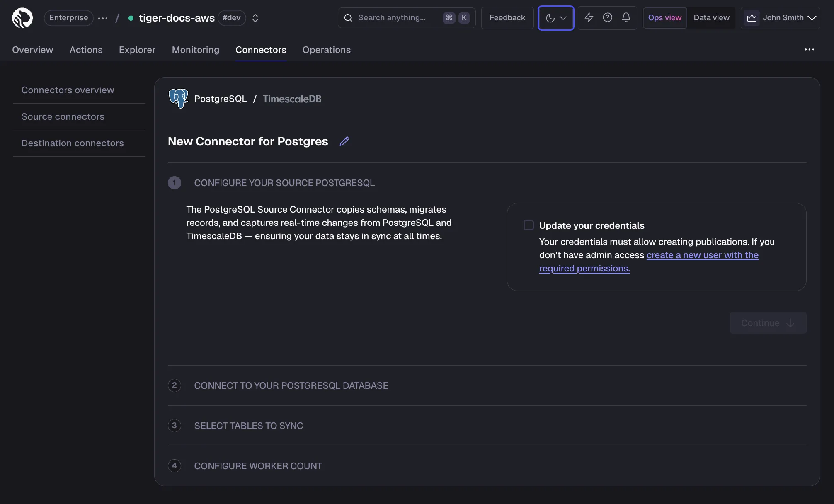Click the Search anything field
The image size is (834, 504).
pyautogui.click(x=407, y=18)
